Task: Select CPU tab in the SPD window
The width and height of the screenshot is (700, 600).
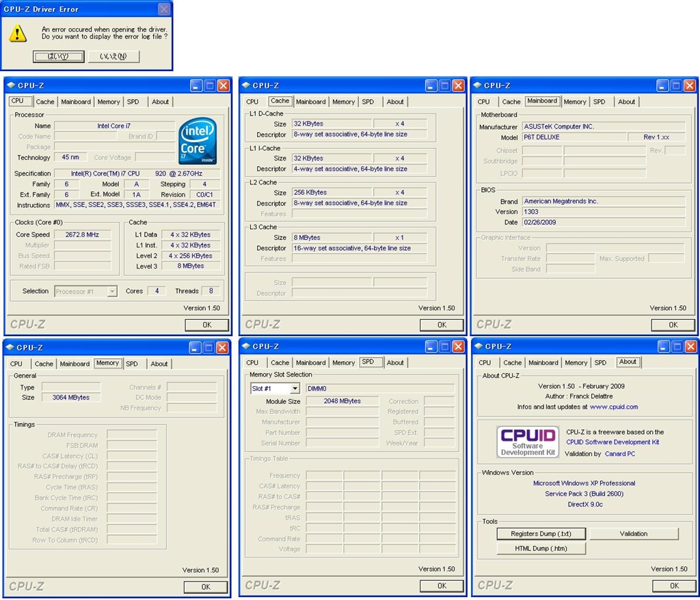Action: click(252, 362)
